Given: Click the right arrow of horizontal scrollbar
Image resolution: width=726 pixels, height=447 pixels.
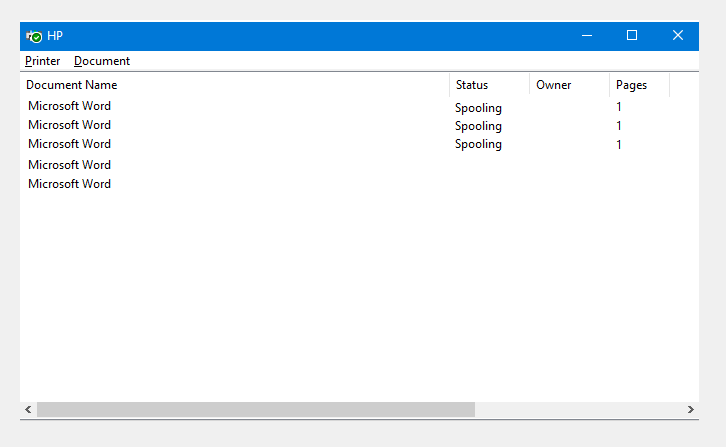Looking at the screenshot, I should point(690,409).
